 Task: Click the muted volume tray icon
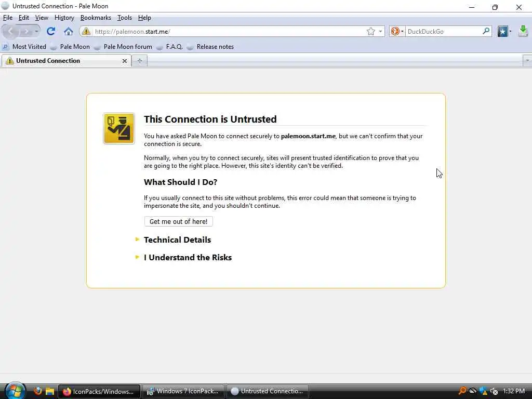(x=494, y=391)
